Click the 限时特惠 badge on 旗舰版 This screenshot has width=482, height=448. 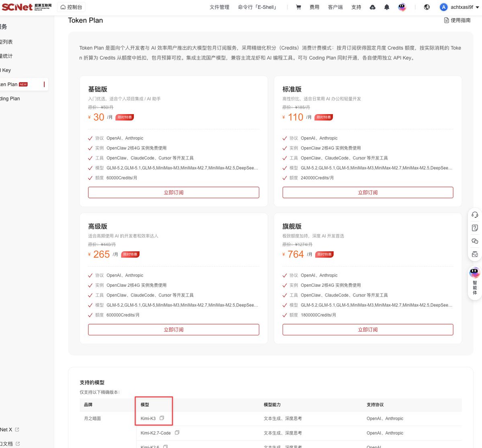click(x=324, y=254)
